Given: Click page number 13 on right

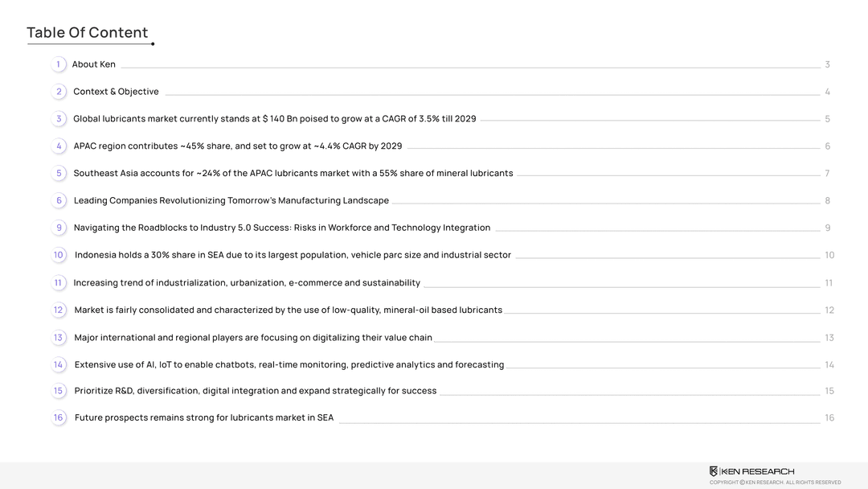Looking at the screenshot, I should tap(829, 338).
